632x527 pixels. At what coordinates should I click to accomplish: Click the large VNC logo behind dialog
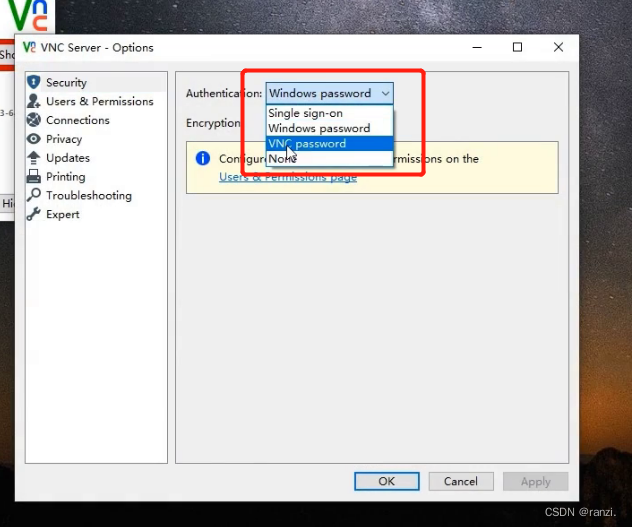pyautogui.click(x=28, y=15)
